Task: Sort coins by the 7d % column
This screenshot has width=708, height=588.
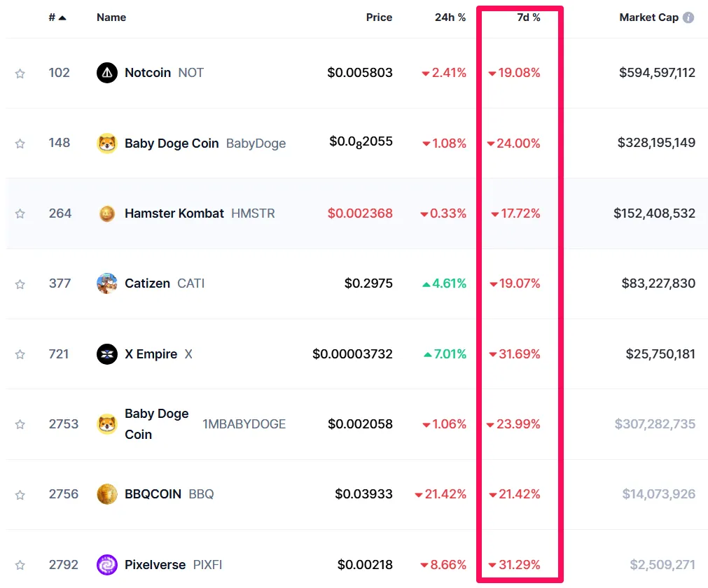Action: pyautogui.click(x=529, y=17)
